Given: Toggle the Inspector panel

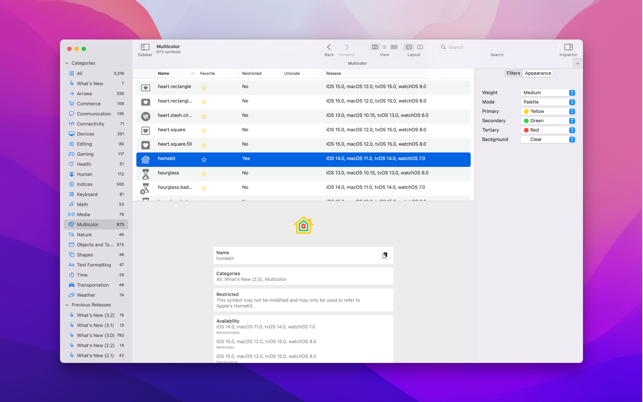Looking at the screenshot, I should pos(568,47).
